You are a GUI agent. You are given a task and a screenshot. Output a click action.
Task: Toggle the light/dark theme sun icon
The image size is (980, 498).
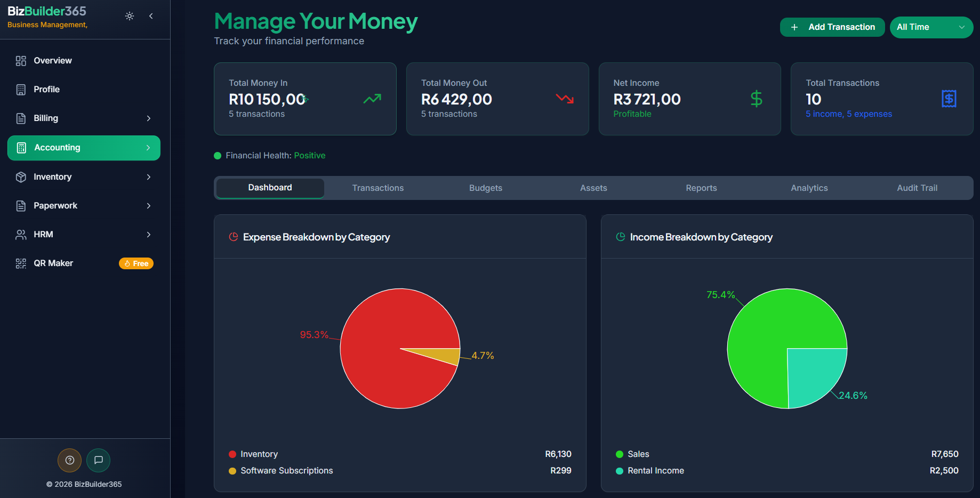pos(130,16)
